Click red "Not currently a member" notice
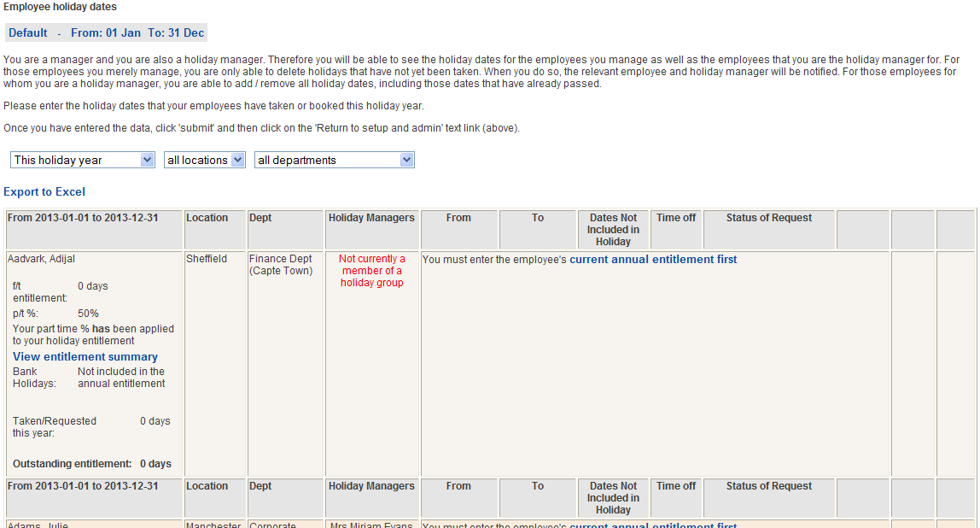980x528 pixels. point(371,271)
